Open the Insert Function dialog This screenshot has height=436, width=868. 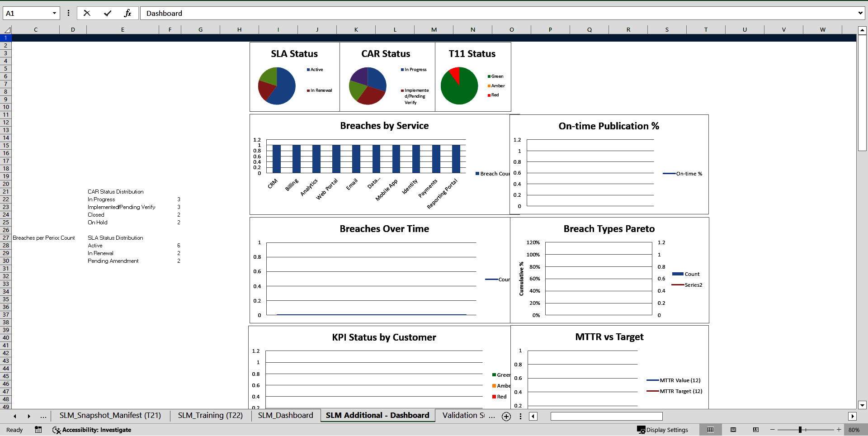point(128,13)
